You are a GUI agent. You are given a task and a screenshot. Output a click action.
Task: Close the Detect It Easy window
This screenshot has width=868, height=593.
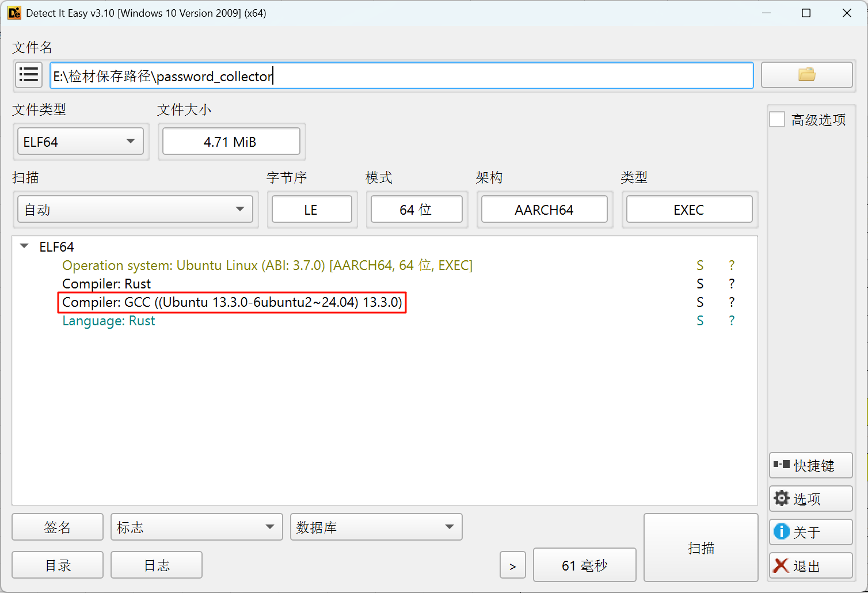(847, 13)
